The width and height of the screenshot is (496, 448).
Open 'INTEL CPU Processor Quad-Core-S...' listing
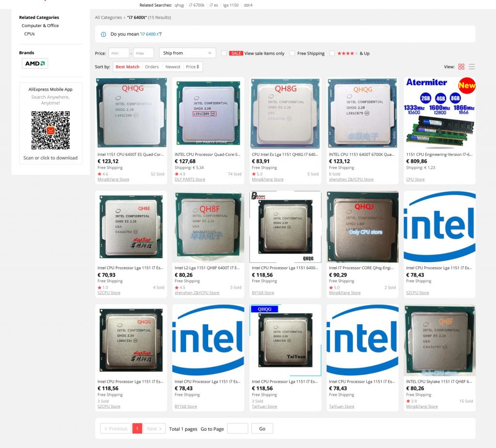[207, 154]
